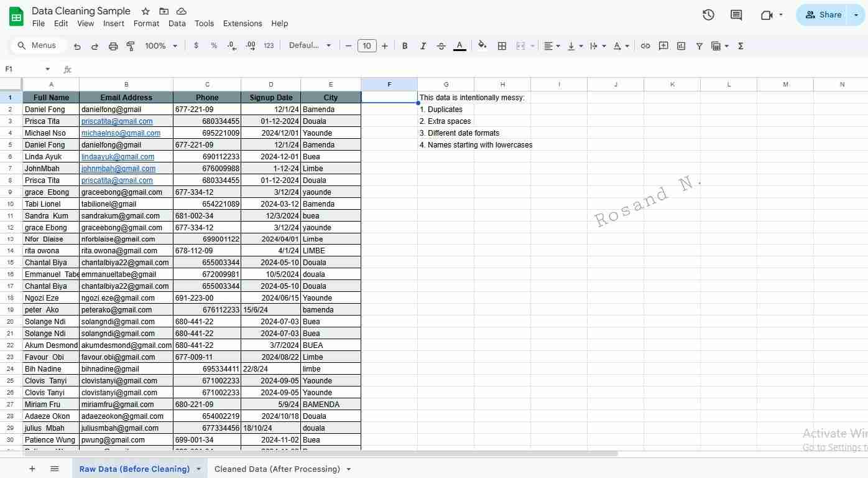Open the horizontal align dropdown

point(552,46)
